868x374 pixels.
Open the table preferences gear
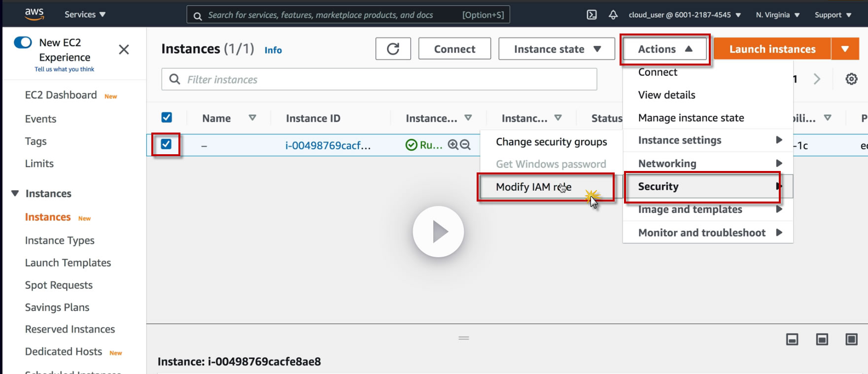851,79
